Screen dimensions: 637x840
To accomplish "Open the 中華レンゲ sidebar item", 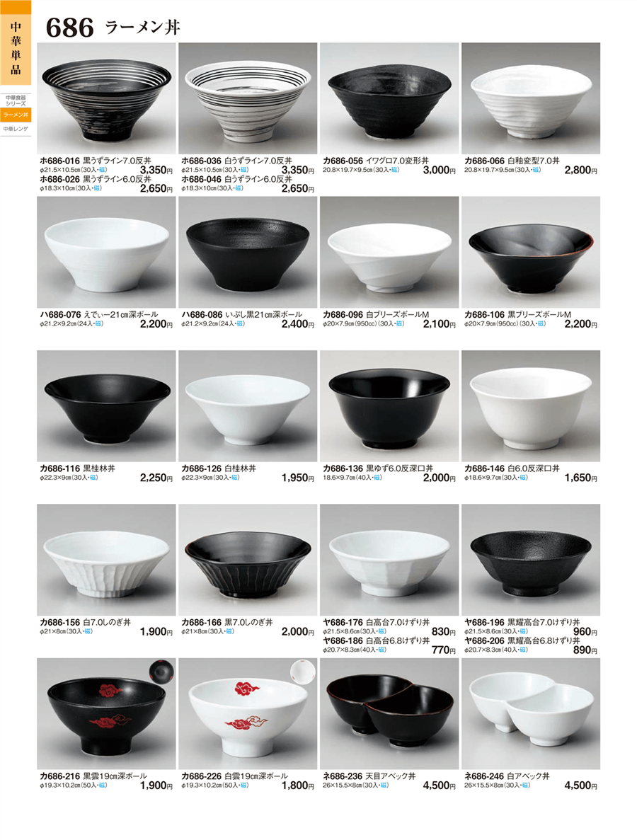I will pos(16,129).
